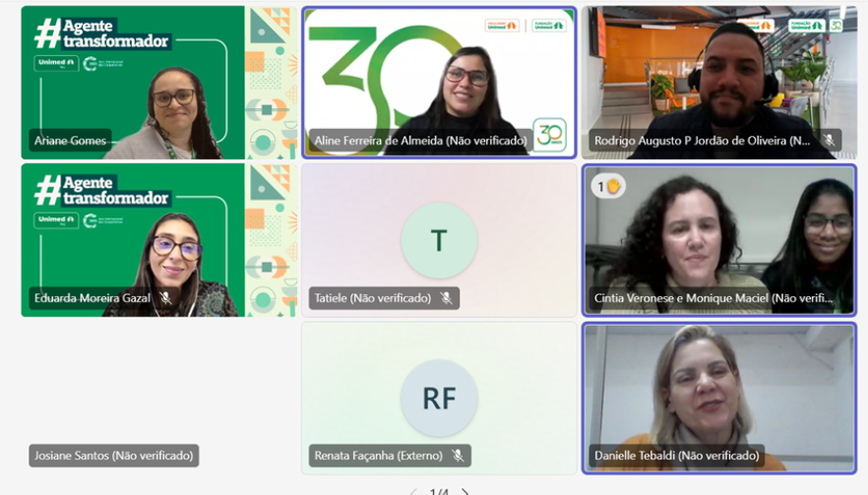Click Renata Façanha's muted microphone icon
Image resolution: width=868 pixels, height=495 pixels.
tap(458, 456)
